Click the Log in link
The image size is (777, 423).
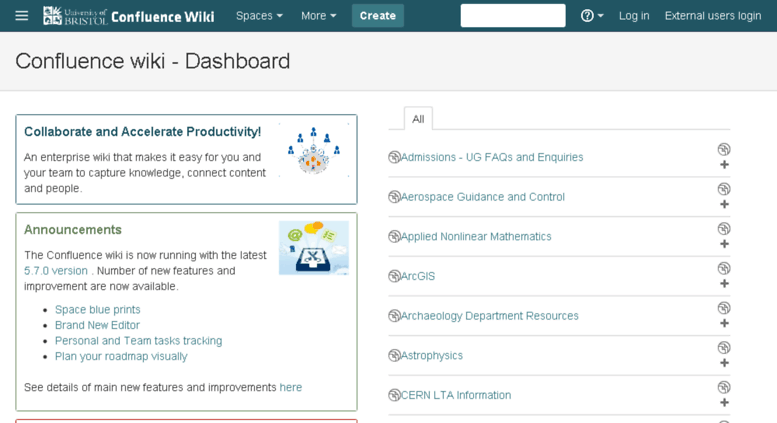coord(634,16)
